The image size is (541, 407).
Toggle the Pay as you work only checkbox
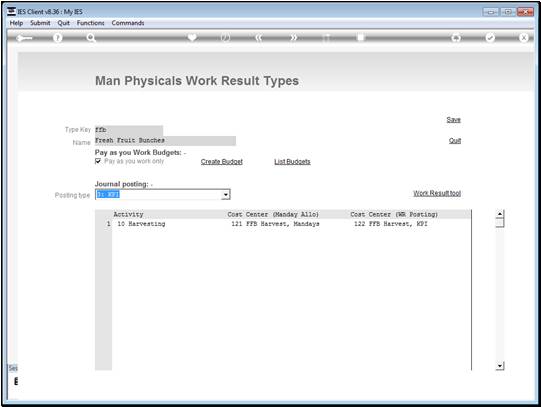click(98, 161)
